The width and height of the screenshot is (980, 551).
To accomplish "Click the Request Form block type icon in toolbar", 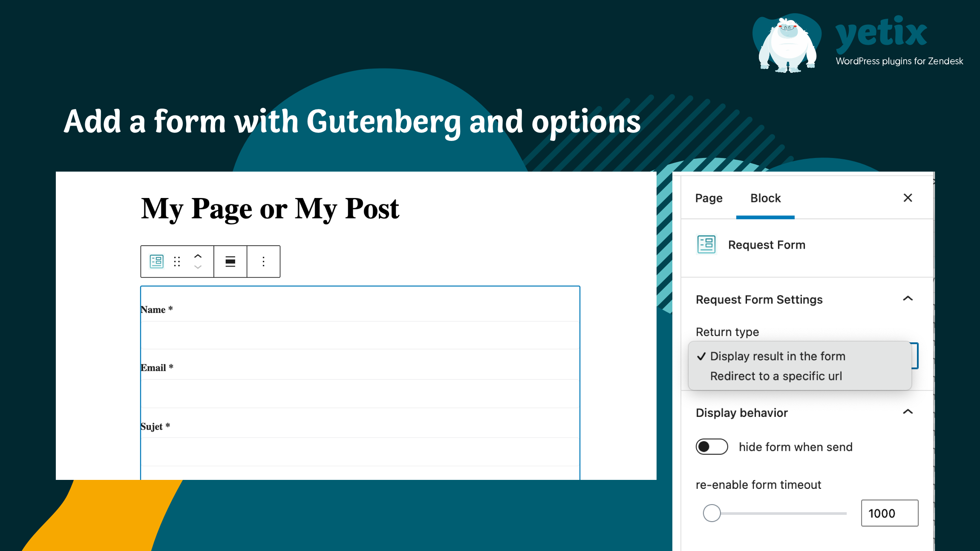I will click(156, 261).
